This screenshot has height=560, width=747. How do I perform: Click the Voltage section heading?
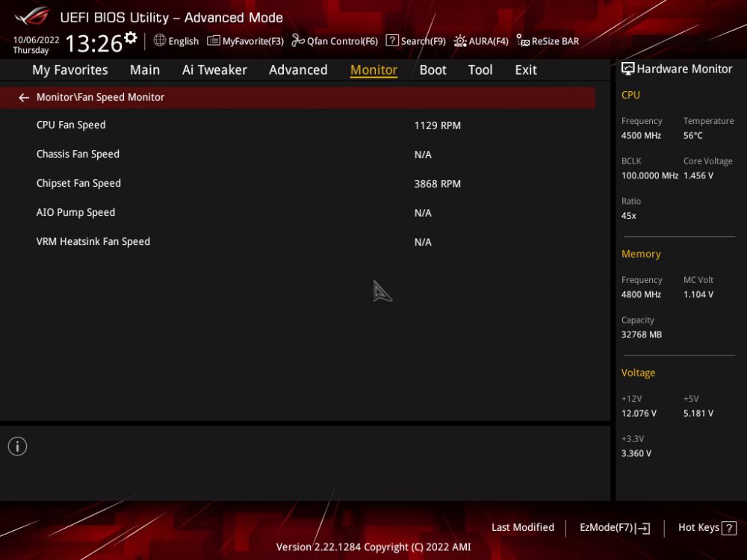coord(639,373)
